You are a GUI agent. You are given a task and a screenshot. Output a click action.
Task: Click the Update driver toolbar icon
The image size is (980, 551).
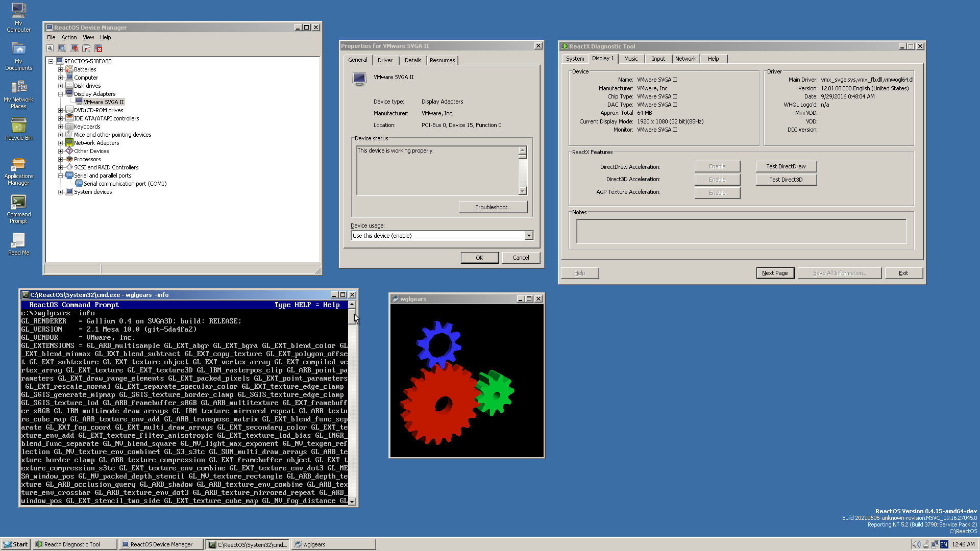point(75,48)
